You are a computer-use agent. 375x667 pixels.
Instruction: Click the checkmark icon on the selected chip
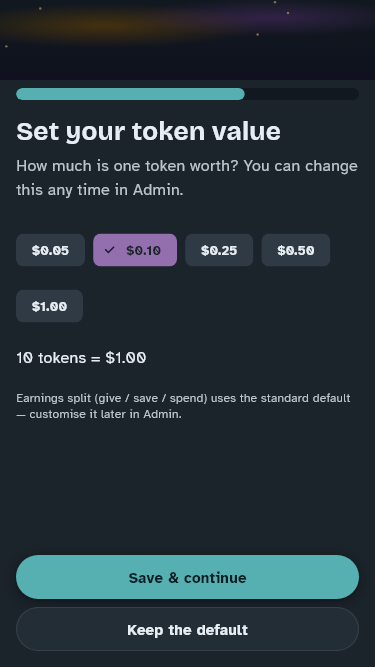109,250
